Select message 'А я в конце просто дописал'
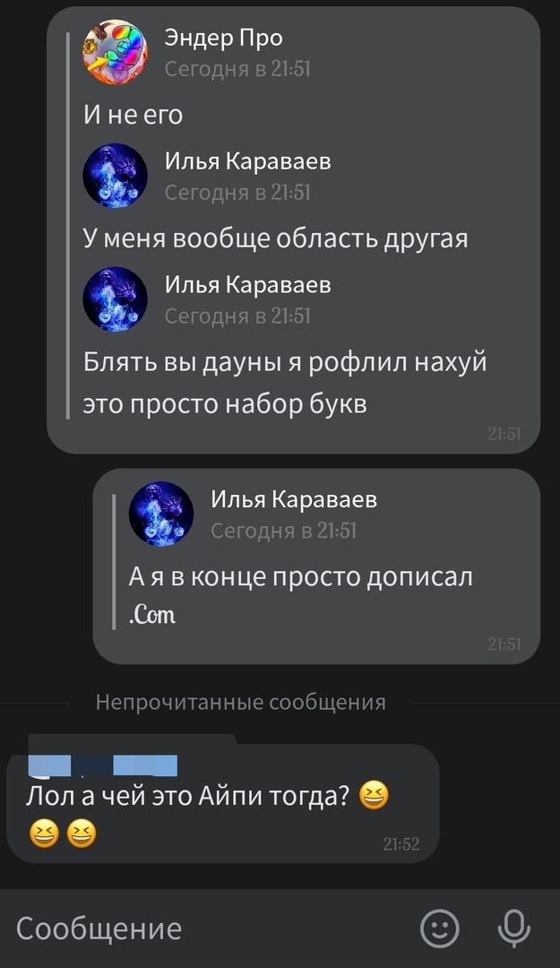Image resolution: width=560 pixels, height=968 pixels. point(301,576)
